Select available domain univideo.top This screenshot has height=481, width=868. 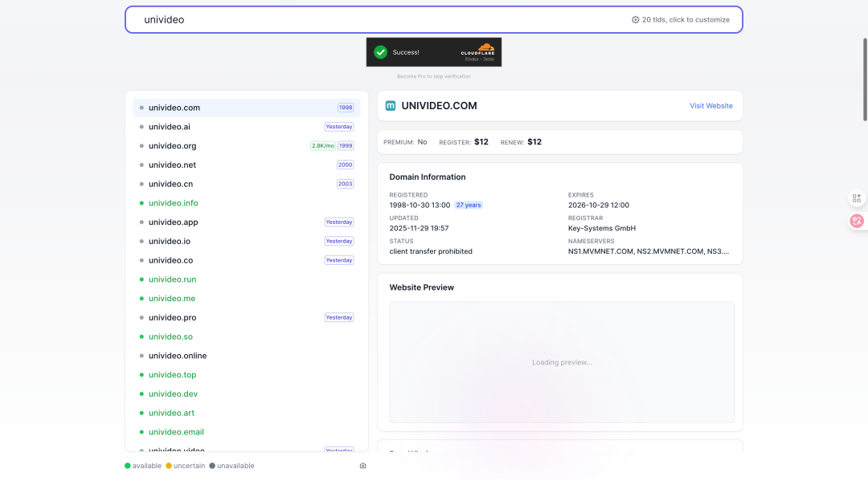[247, 375]
